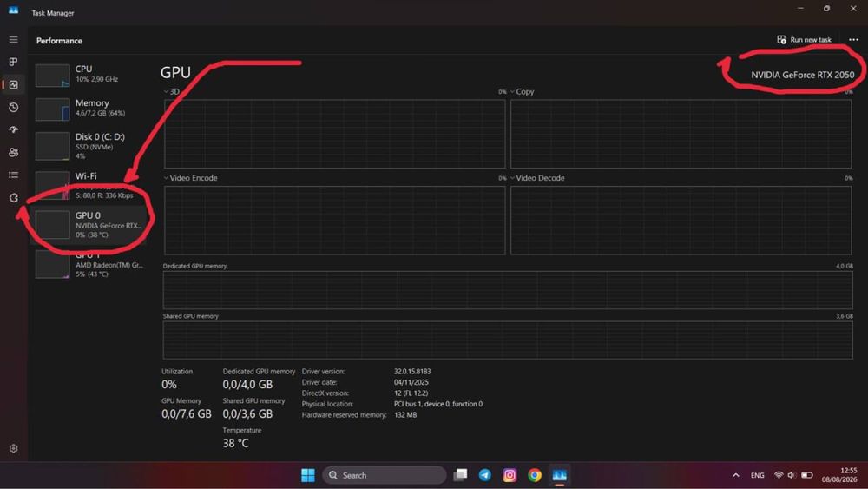This screenshot has width=868, height=489.
Task: Click the PCI bus 1 location value
Action: [x=437, y=404]
